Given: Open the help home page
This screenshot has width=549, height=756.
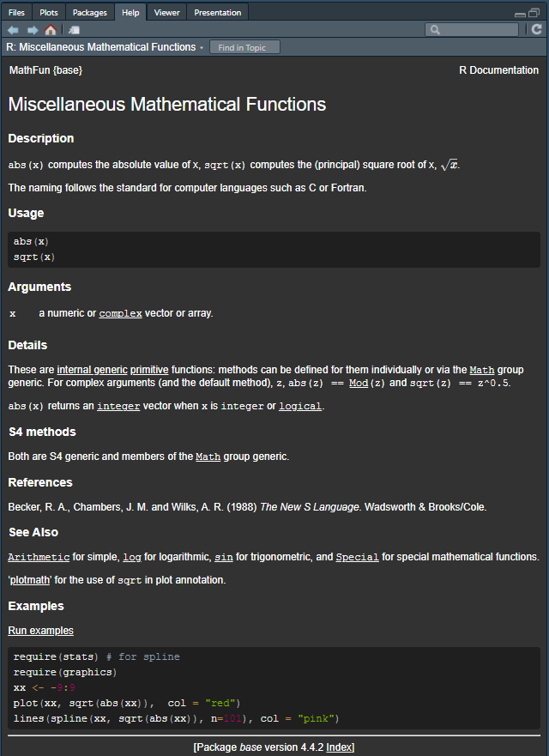Looking at the screenshot, I should pos(51,30).
